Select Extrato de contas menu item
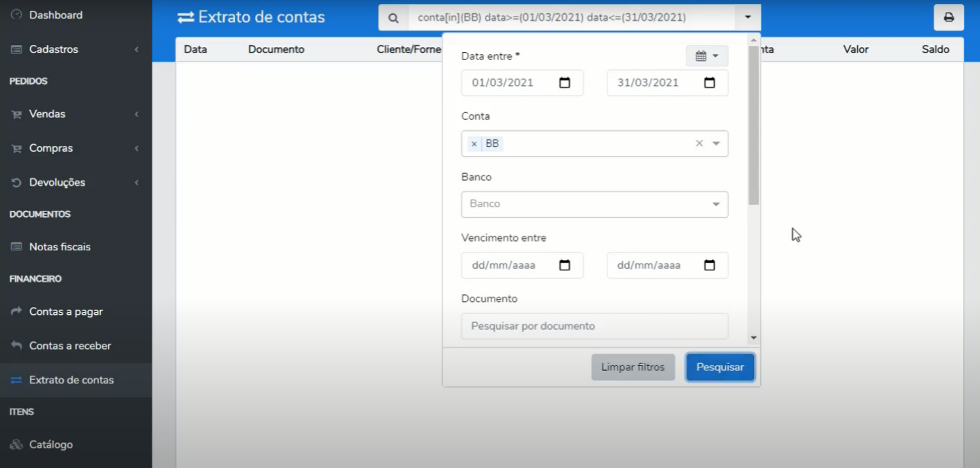 [76, 380]
